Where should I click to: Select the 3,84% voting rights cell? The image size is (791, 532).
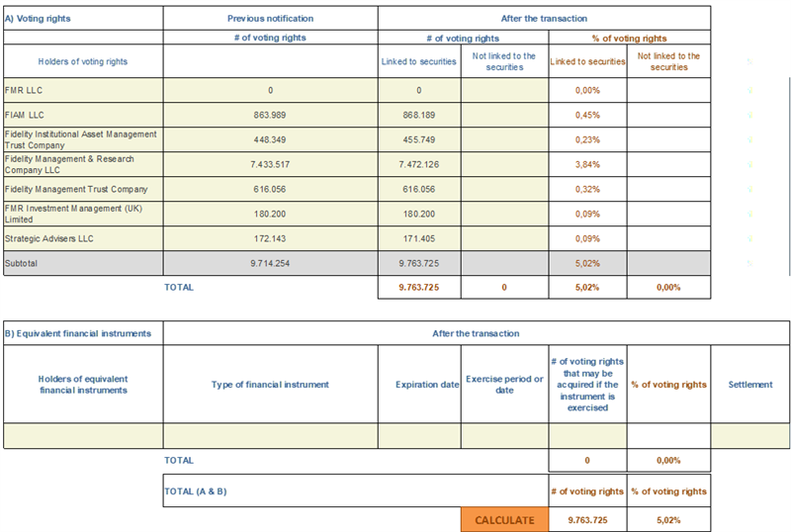point(587,164)
